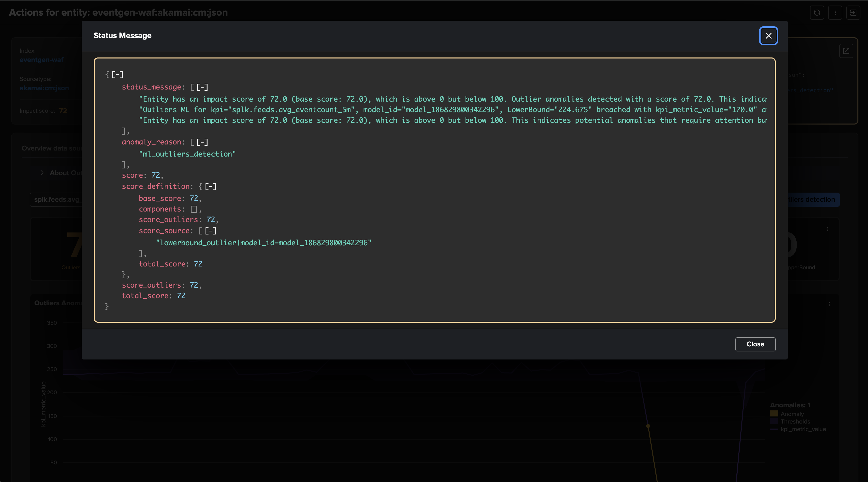Toggle the kpi_metric_value legend entry
Image resolution: width=868 pixels, height=482 pixels.
tap(803, 429)
